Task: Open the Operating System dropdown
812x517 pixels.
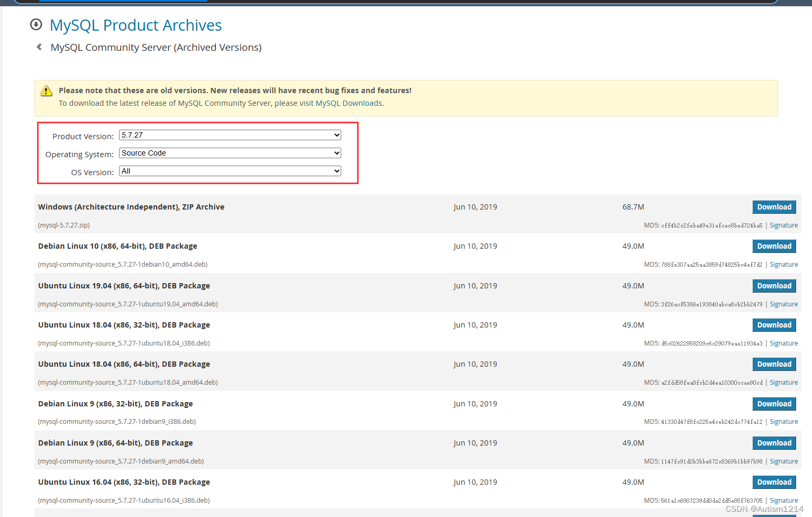Action: [x=230, y=153]
